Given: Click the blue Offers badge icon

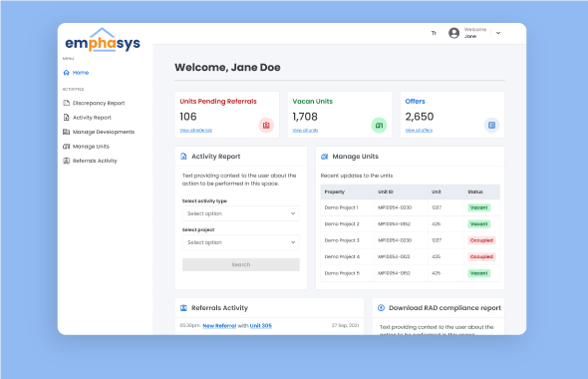Looking at the screenshot, I should [x=491, y=125].
